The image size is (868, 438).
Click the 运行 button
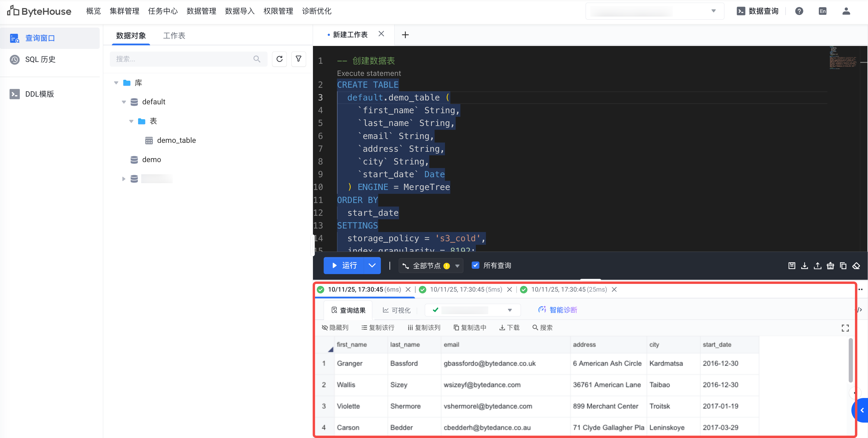pos(344,266)
